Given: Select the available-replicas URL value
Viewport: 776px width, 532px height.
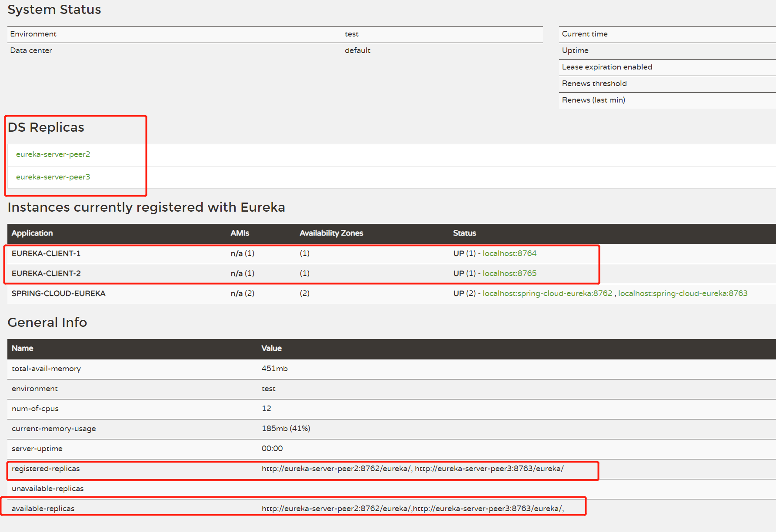Looking at the screenshot, I should [413, 509].
